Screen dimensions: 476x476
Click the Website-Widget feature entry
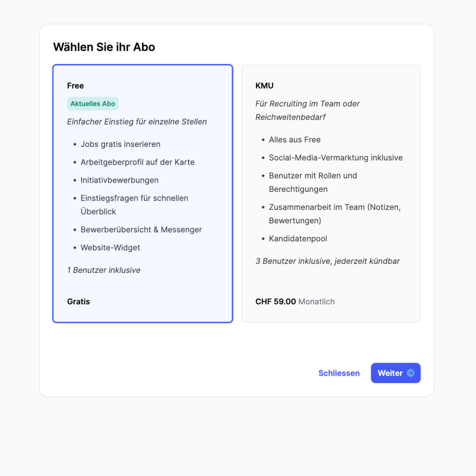pos(110,248)
